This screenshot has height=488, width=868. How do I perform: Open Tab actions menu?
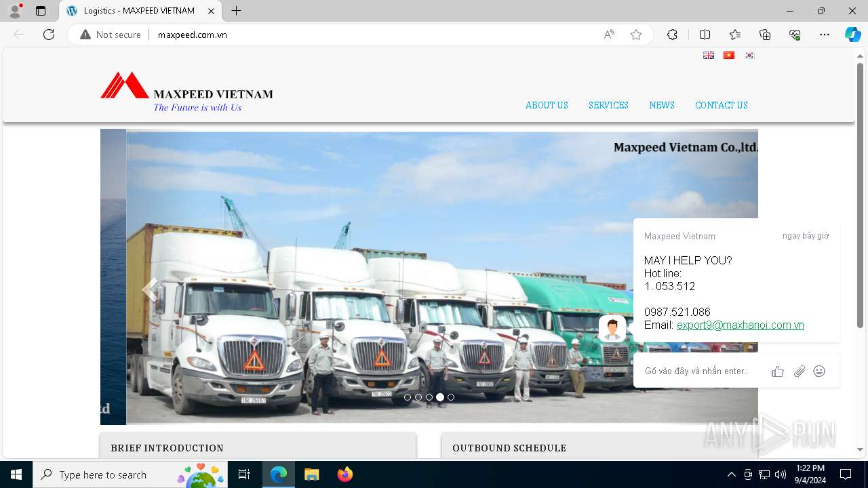tap(41, 11)
